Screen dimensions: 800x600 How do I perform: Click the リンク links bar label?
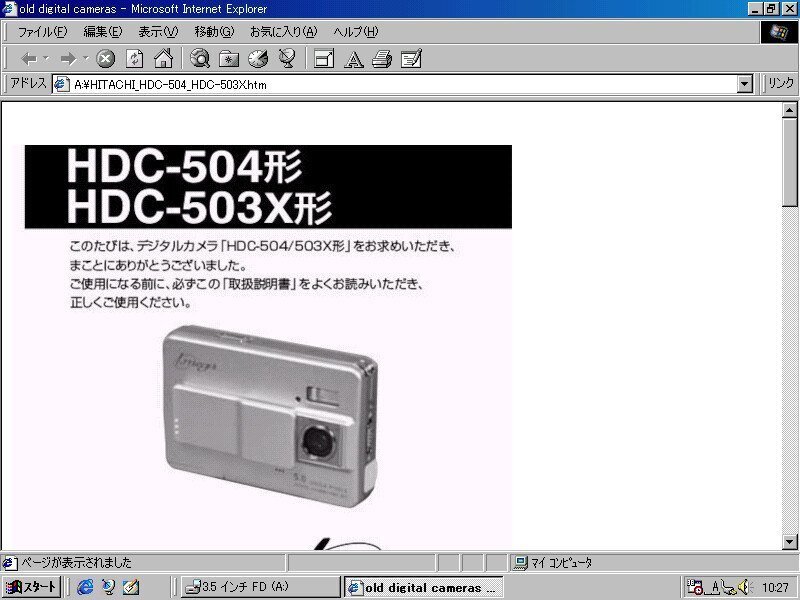(781, 83)
